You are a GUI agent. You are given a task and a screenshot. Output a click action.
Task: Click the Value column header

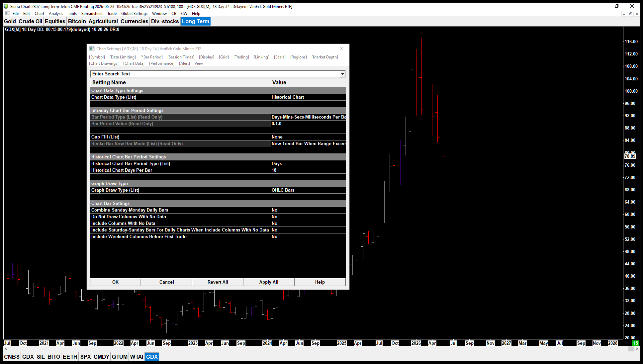click(x=308, y=83)
